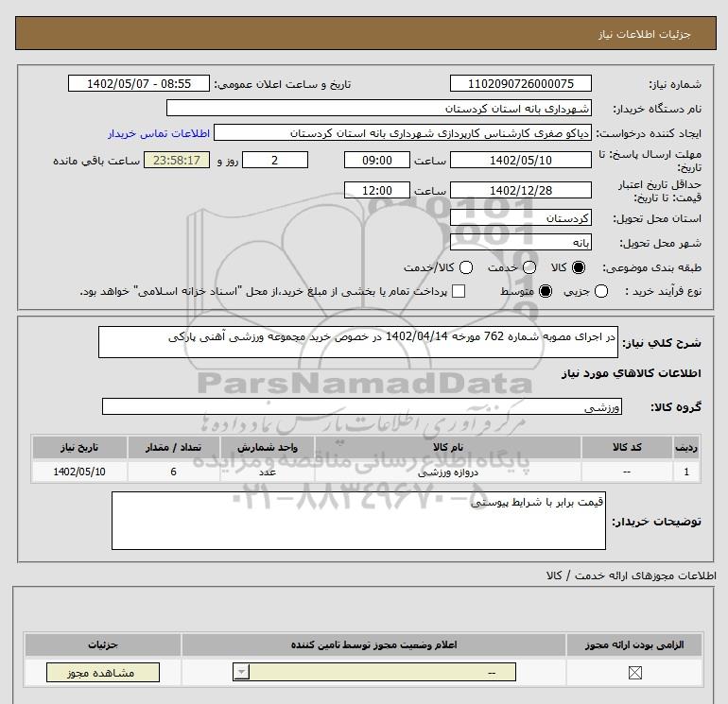The height and width of the screenshot is (704, 728).
Task: Click the طبقه بندی موضوعی label
Action: (651, 267)
